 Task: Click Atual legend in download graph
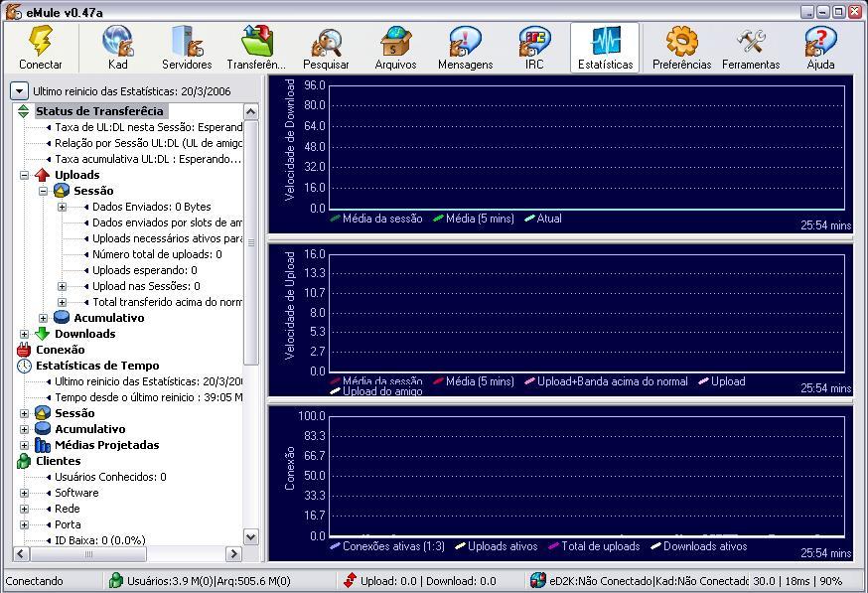click(543, 219)
